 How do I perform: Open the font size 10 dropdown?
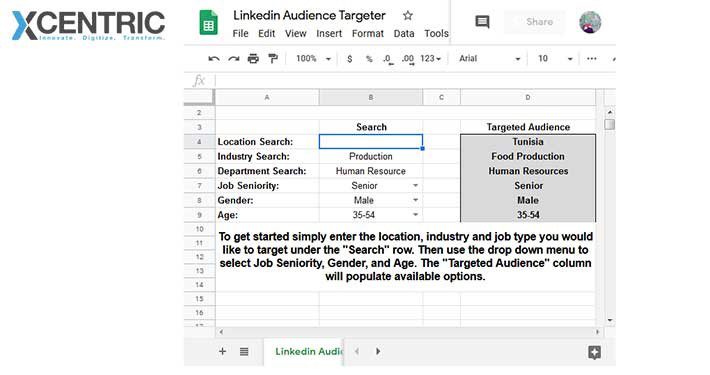point(555,59)
